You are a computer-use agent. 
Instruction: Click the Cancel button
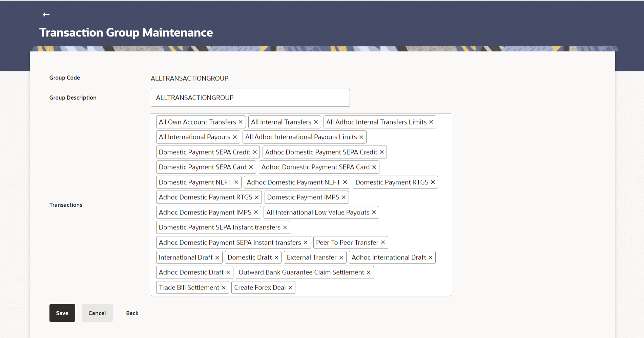pos(97,313)
